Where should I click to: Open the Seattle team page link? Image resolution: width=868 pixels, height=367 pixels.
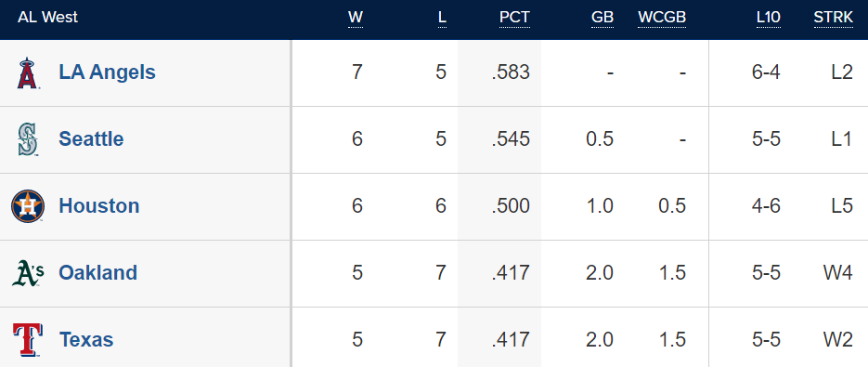(91, 138)
